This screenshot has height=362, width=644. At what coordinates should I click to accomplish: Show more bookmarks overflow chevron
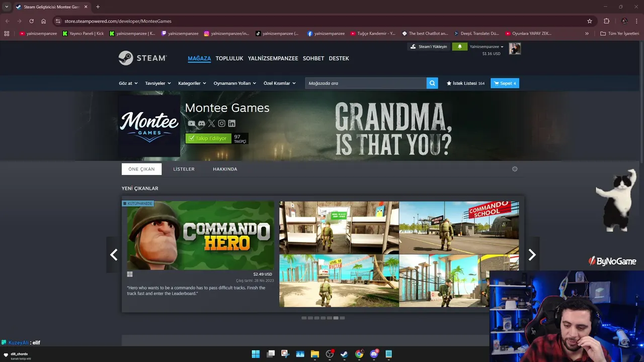(587, 34)
